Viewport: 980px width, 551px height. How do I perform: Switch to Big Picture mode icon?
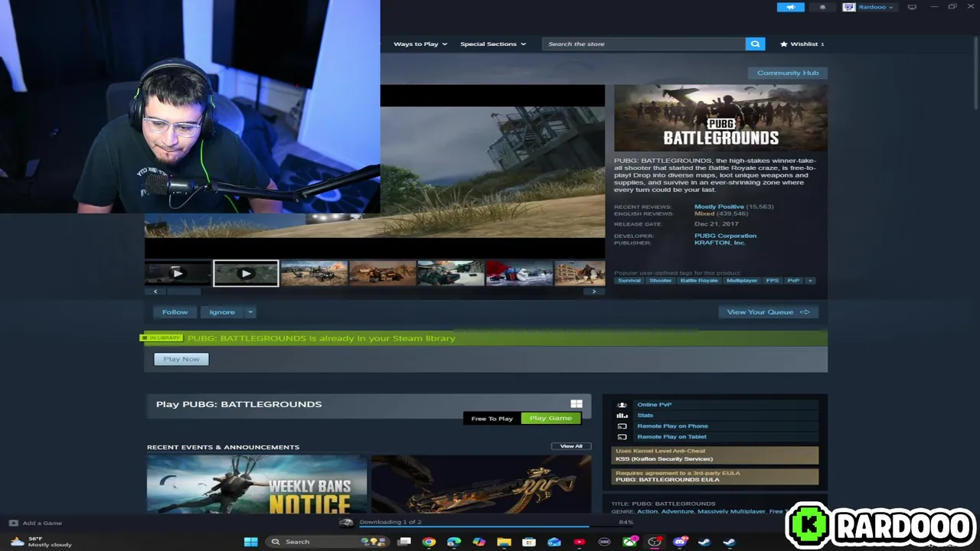[x=912, y=7]
